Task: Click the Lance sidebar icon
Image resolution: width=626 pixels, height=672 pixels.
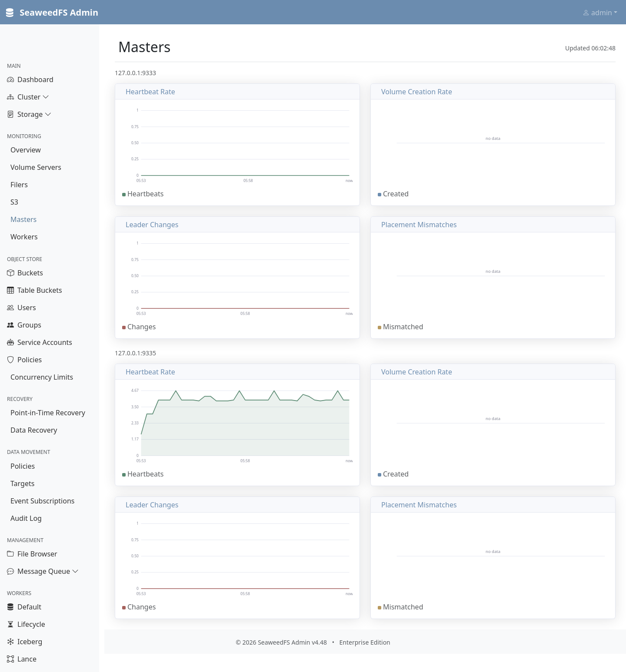Action: pyautogui.click(x=10, y=659)
